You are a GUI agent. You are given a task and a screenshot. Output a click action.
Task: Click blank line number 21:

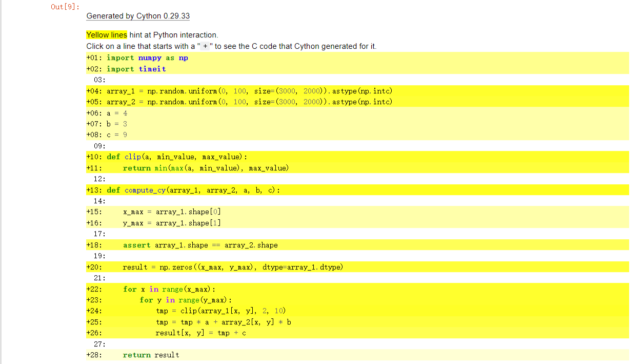click(99, 278)
